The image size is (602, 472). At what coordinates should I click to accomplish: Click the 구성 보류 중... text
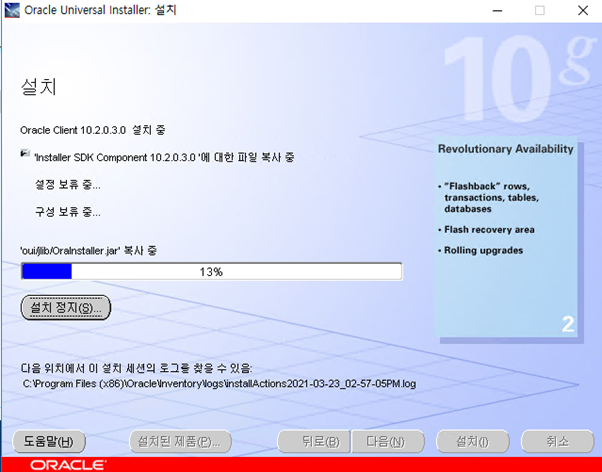(68, 212)
